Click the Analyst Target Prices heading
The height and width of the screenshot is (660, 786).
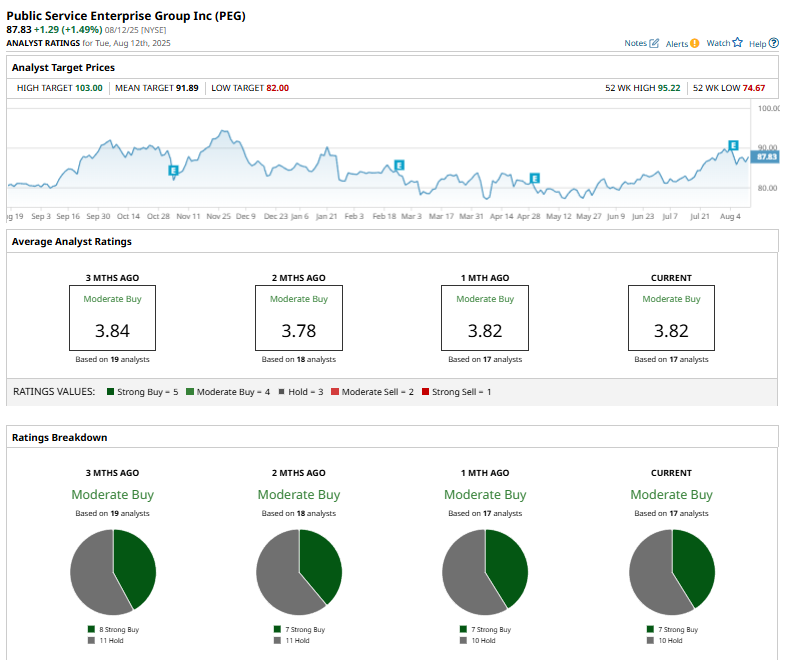pyautogui.click(x=63, y=67)
